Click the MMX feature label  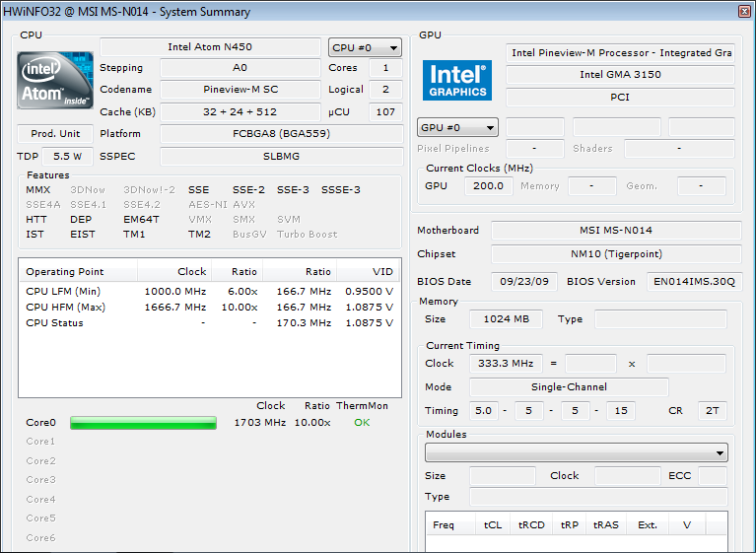[x=38, y=190]
